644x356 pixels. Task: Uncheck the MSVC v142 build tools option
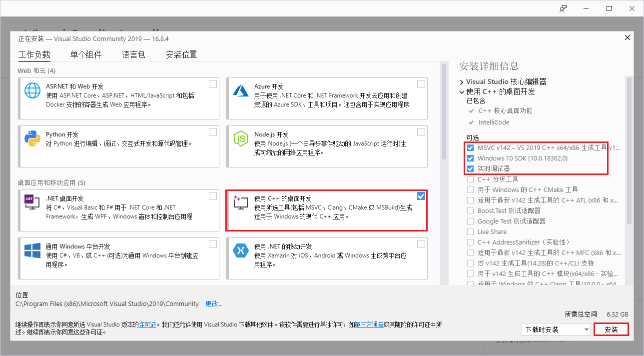click(470, 148)
